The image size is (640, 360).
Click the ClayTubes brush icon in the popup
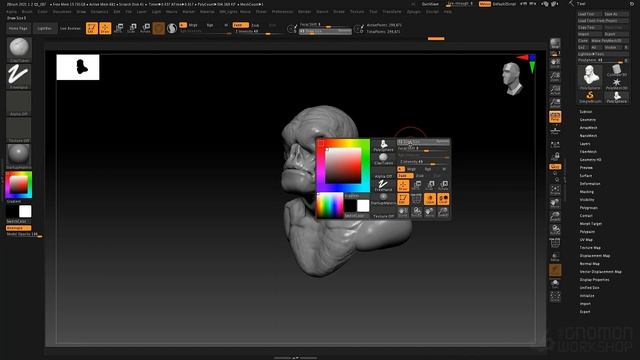point(383,159)
